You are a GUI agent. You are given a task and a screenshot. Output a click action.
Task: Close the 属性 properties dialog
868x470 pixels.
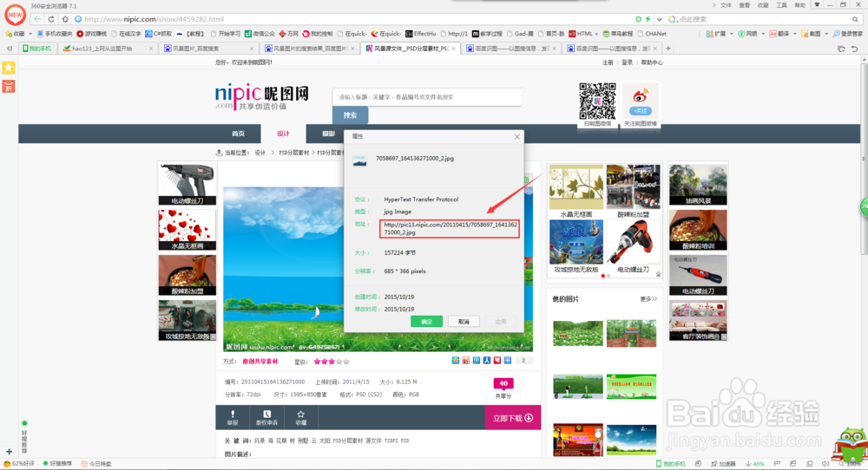tap(517, 136)
